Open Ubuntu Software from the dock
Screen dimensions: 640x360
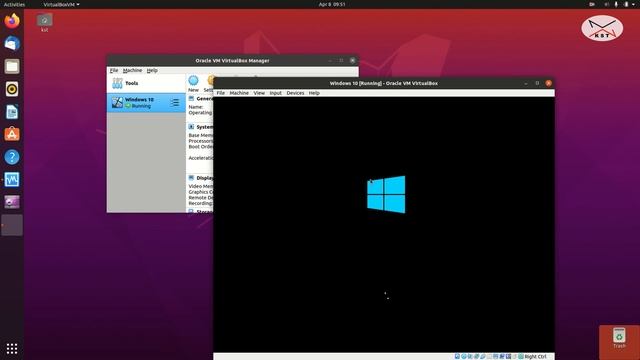(12, 134)
